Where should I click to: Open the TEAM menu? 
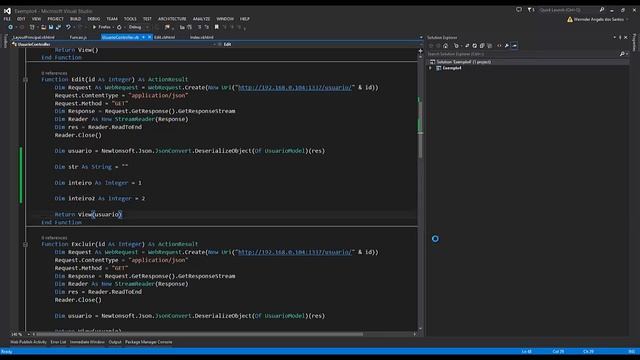click(112, 19)
